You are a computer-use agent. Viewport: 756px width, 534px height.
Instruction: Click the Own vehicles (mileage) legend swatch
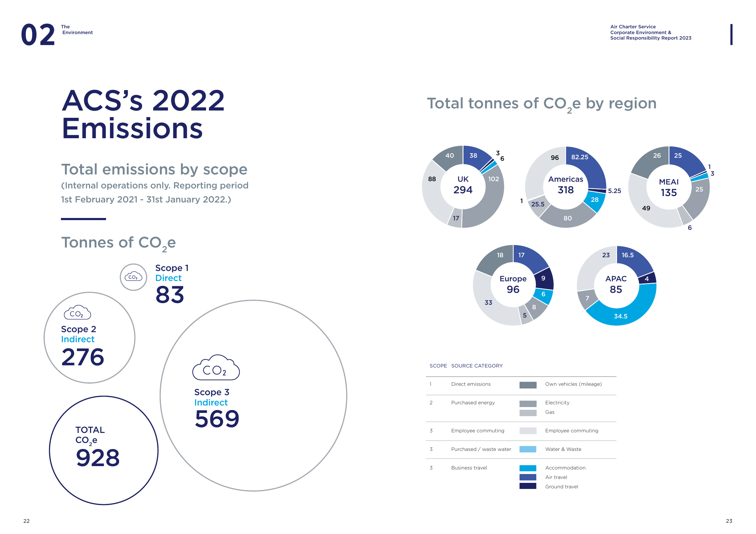pyautogui.click(x=528, y=385)
